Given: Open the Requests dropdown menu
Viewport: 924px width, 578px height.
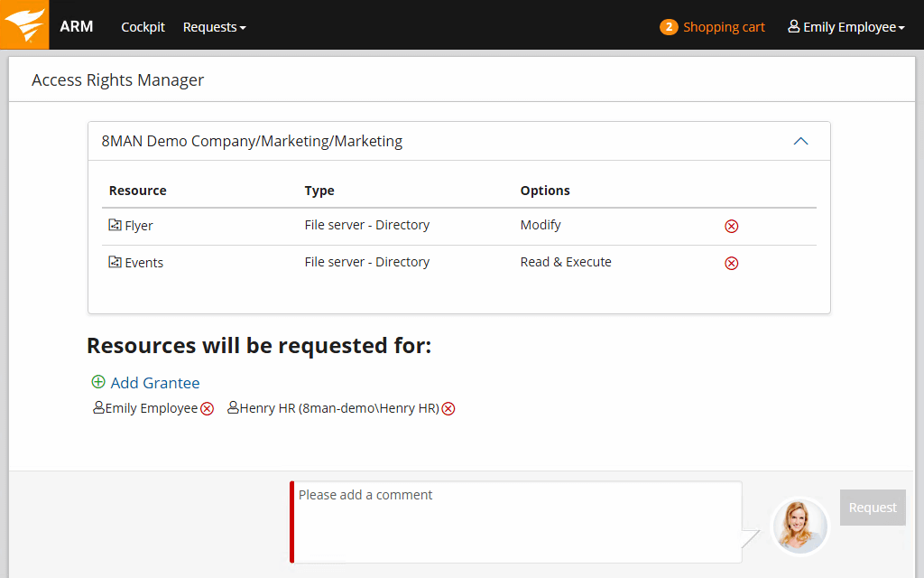Looking at the screenshot, I should pos(214,27).
